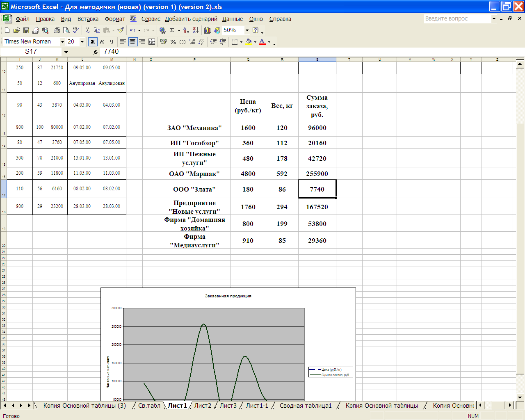Copy selection with the Copy icon
The height and width of the screenshot is (420, 525).
[97, 30]
